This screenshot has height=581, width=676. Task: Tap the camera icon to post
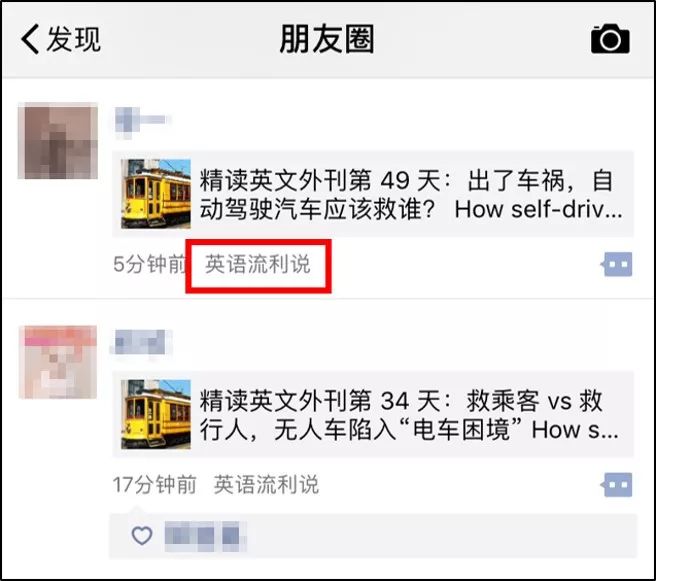tap(610, 39)
